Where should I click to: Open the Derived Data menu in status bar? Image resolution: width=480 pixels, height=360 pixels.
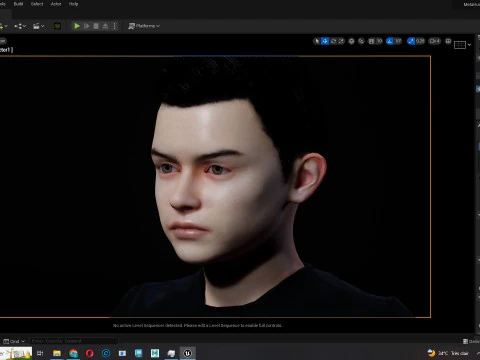tap(471, 341)
